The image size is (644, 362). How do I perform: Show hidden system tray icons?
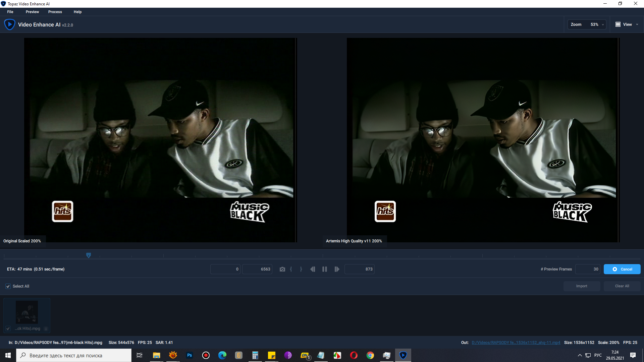580,355
